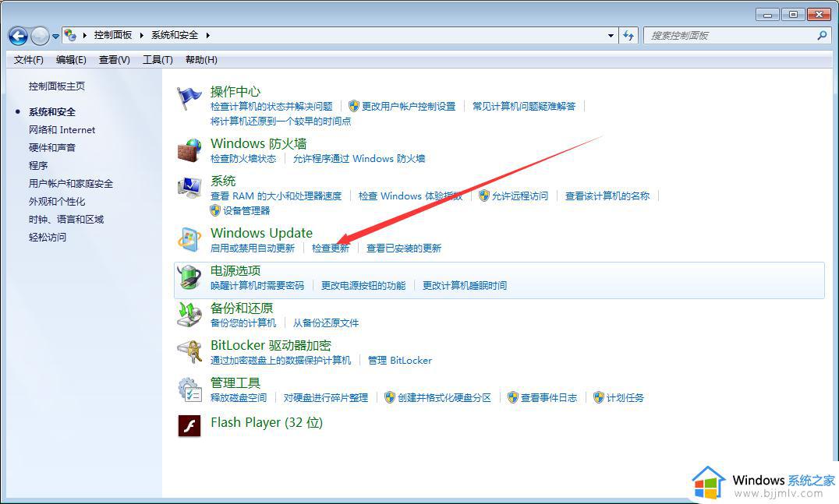Click the Forward navigation arrow button
Image resolution: width=839 pixels, height=504 pixels.
[40, 36]
